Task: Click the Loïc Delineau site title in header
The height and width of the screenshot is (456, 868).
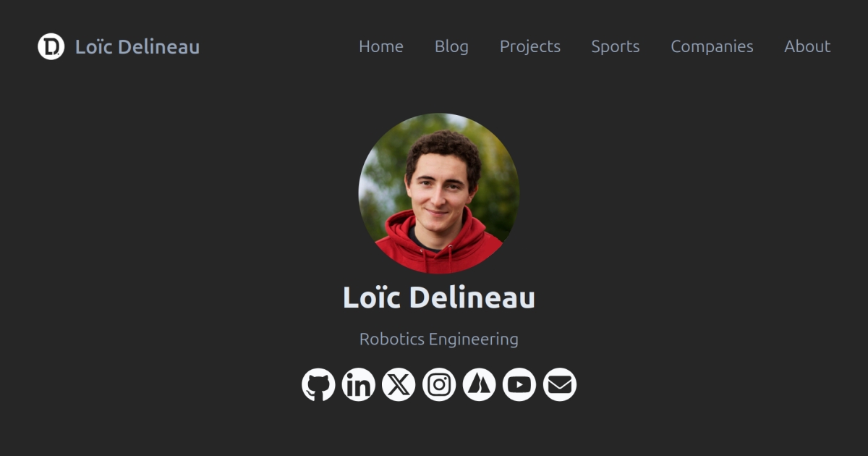Action: (137, 47)
